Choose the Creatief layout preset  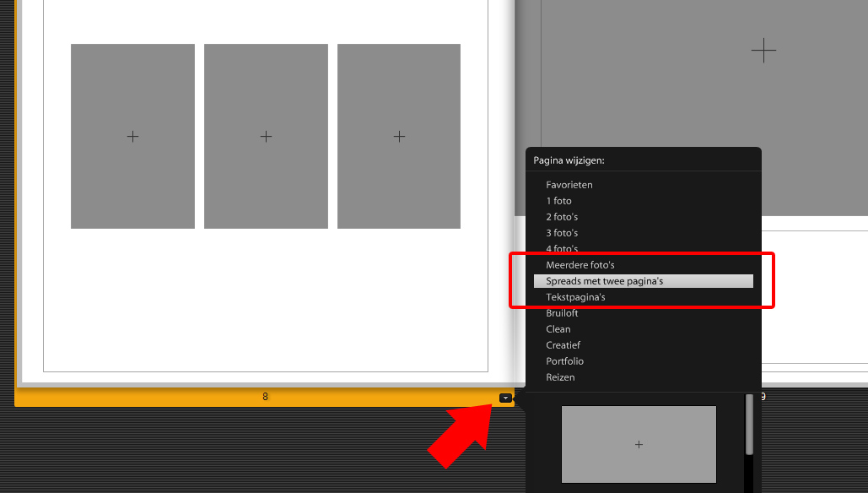(563, 345)
